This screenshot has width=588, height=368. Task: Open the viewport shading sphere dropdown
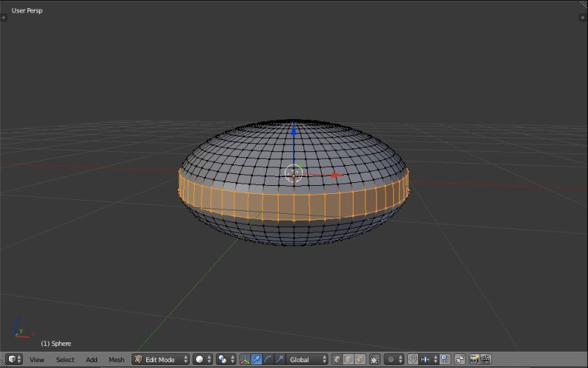[x=203, y=359]
